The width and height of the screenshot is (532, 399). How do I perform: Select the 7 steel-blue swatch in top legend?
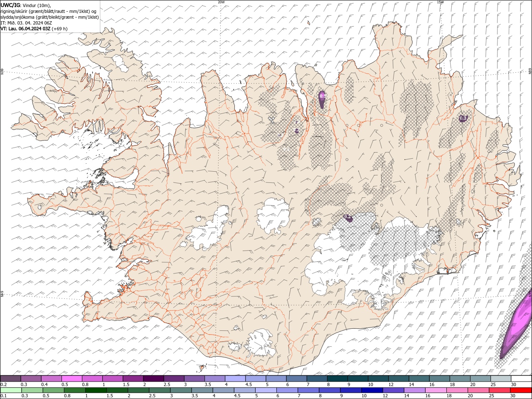coord(317,379)
